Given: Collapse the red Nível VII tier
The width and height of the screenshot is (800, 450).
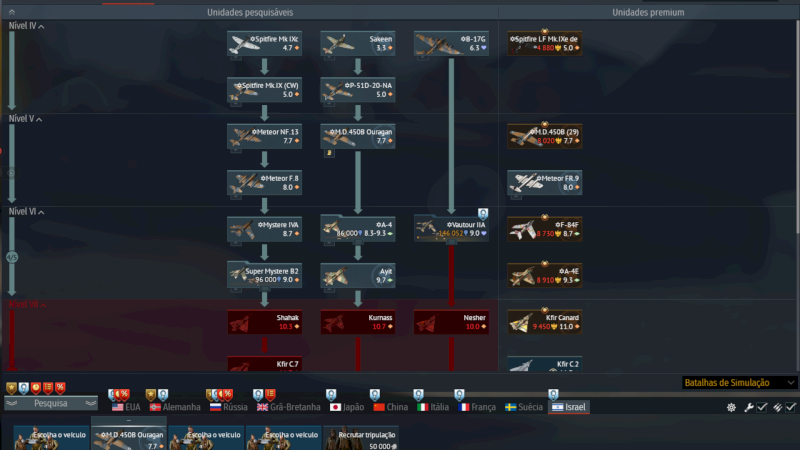Looking at the screenshot, I should coord(28,304).
